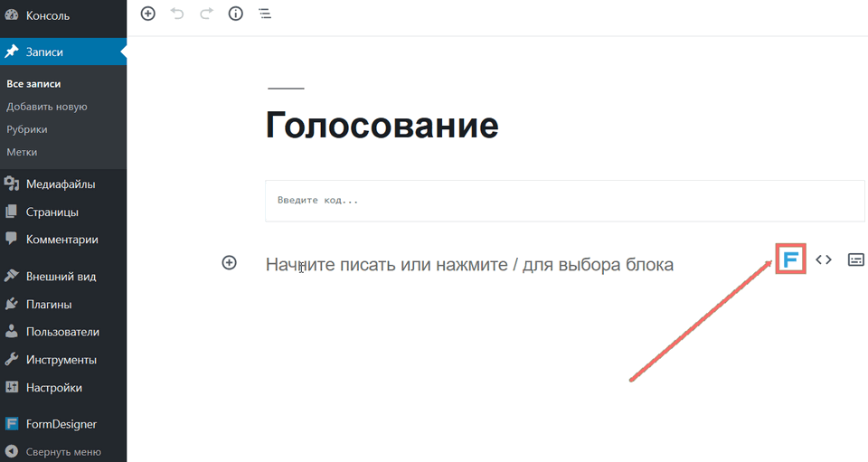This screenshot has width=868, height=462.
Task: Open the Комментарии menu
Action: tap(63, 240)
